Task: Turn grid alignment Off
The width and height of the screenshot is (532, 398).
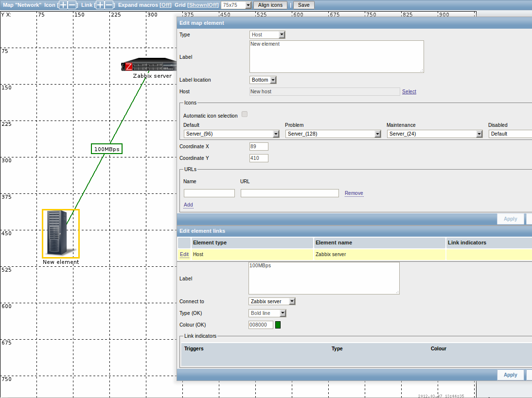Action: tap(213, 5)
